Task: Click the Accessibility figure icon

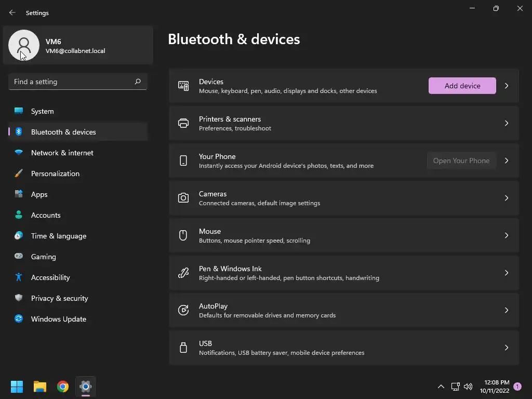Action: [x=19, y=277]
